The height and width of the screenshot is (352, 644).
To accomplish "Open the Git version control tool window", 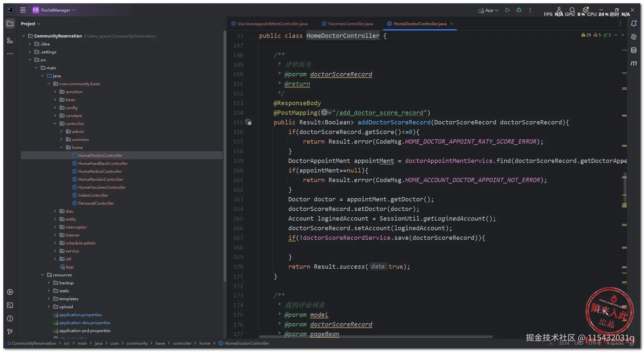I will (x=10, y=332).
